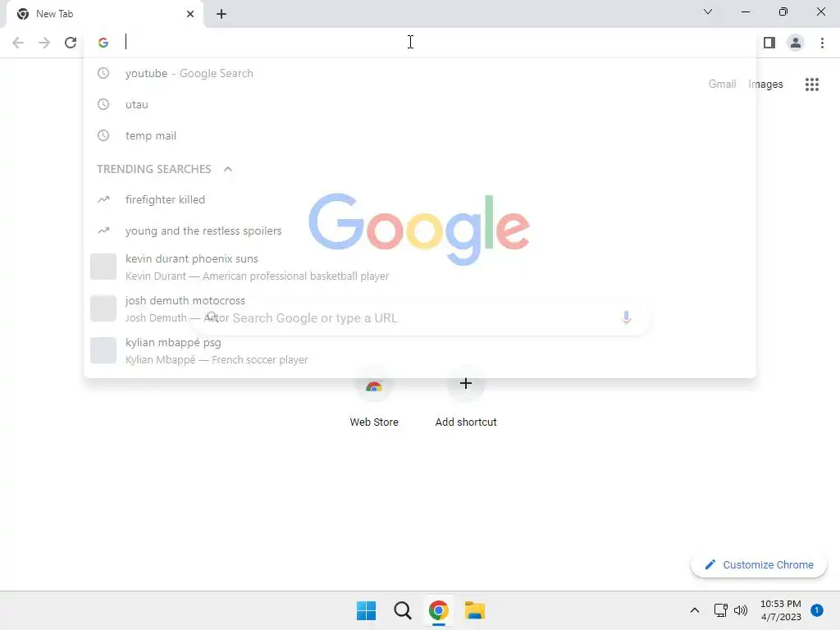Image resolution: width=840 pixels, height=630 pixels.
Task: Select the New Tab tab
Action: (x=104, y=14)
